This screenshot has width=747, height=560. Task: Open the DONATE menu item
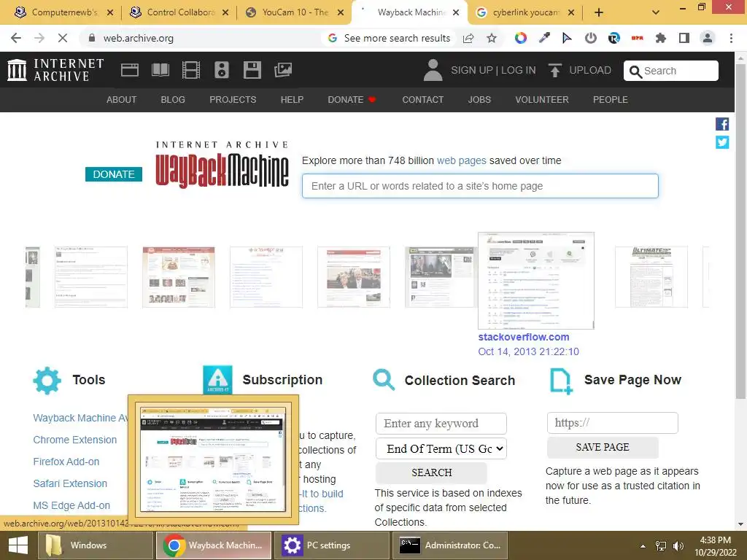coord(352,99)
